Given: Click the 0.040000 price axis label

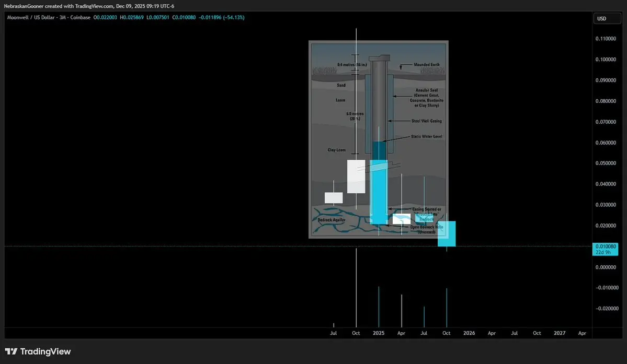Looking at the screenshot, I should tap(606, 184).
